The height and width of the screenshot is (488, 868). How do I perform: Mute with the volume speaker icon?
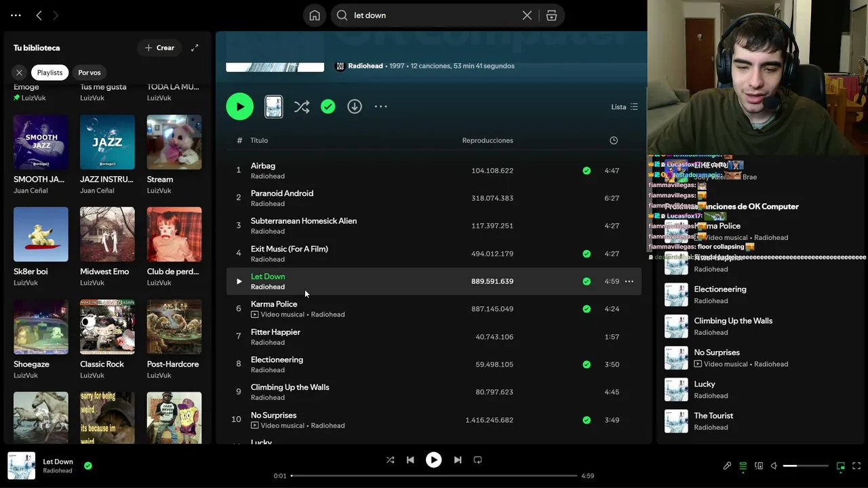pos(774,466)
